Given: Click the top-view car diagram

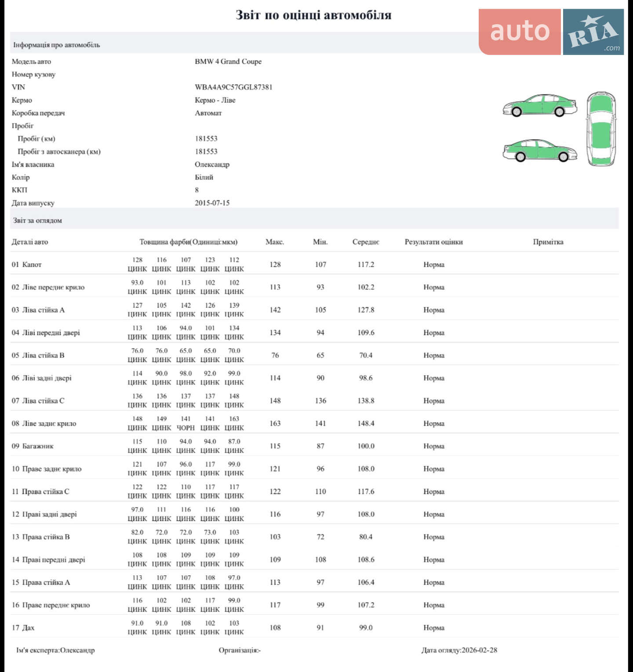Looking at the screenshot, I should [601, 129].
